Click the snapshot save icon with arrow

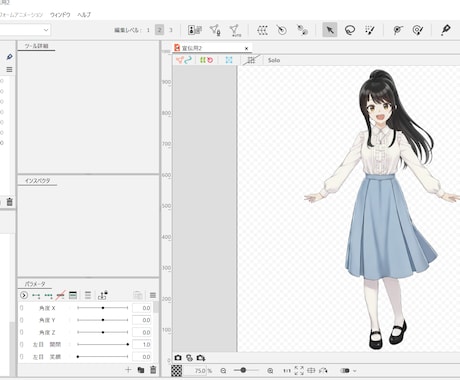point(201,358)
